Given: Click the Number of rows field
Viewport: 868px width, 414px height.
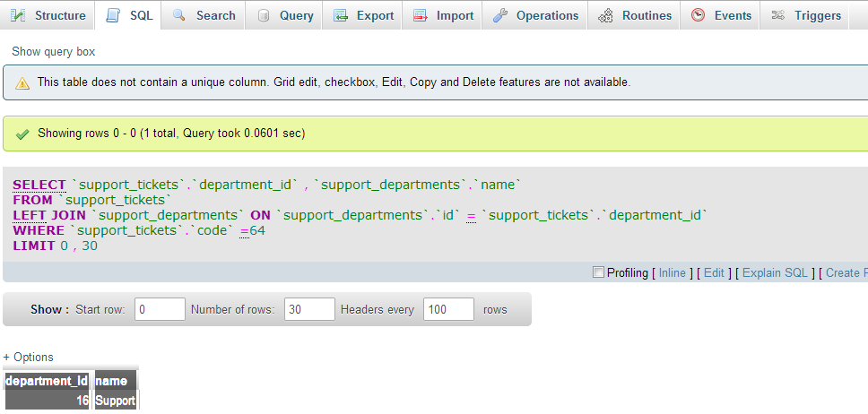Looking at the screenshot, I should coord(309,309).
